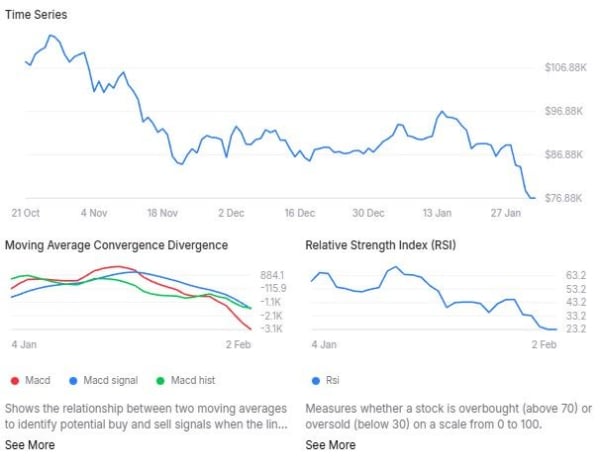Click the $106.88K price axis label
600x470 pixels.
(565, 68)
